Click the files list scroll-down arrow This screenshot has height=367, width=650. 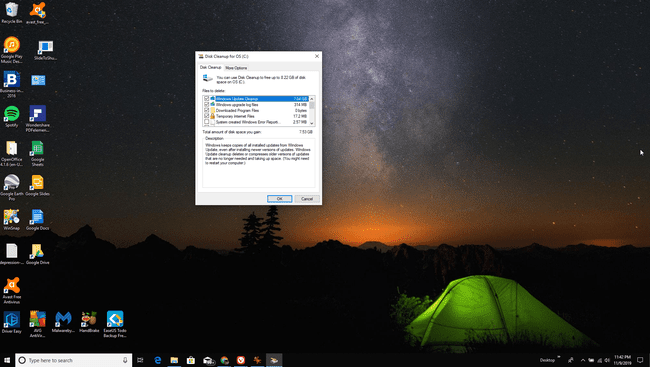[x=312, y=123]
